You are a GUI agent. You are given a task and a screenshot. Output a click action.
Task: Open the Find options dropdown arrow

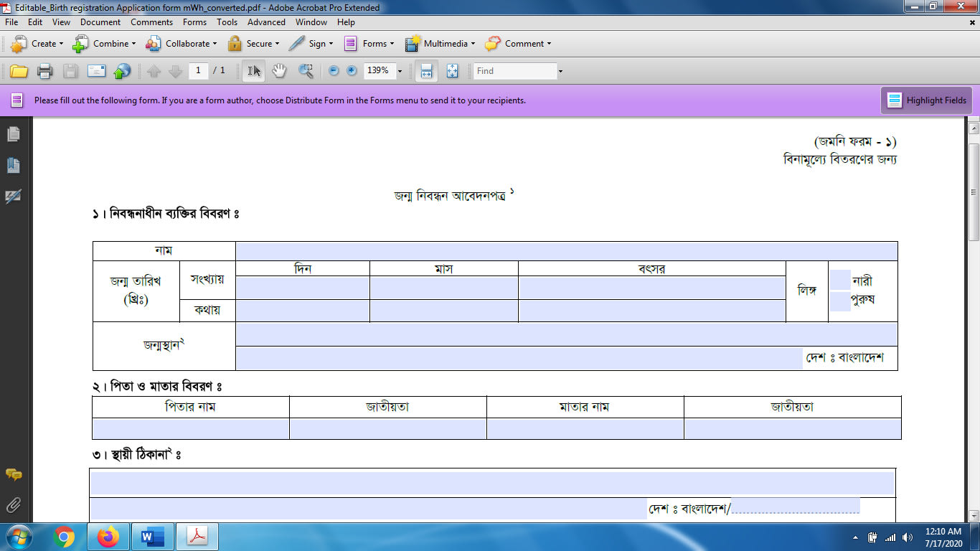coord(560,71)
